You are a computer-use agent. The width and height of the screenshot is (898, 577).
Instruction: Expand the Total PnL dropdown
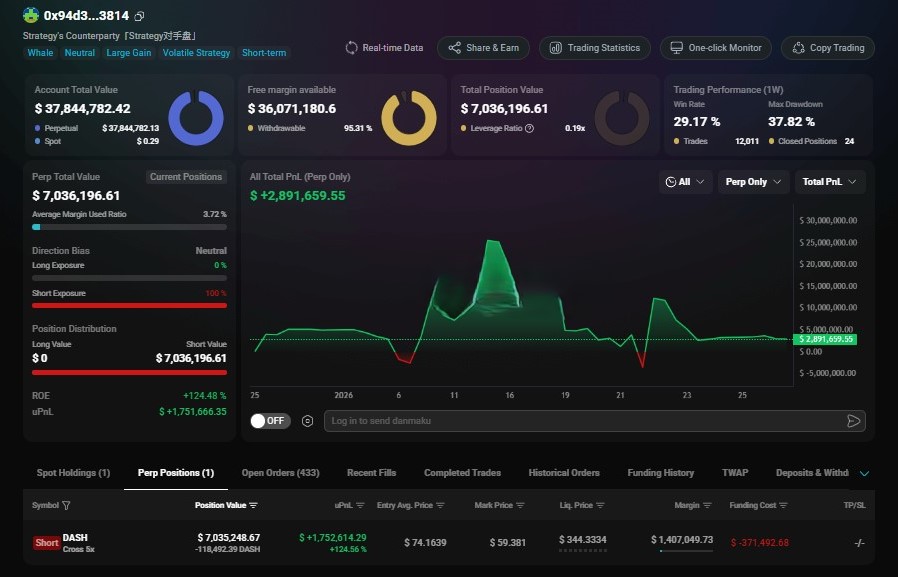[830, 182]
